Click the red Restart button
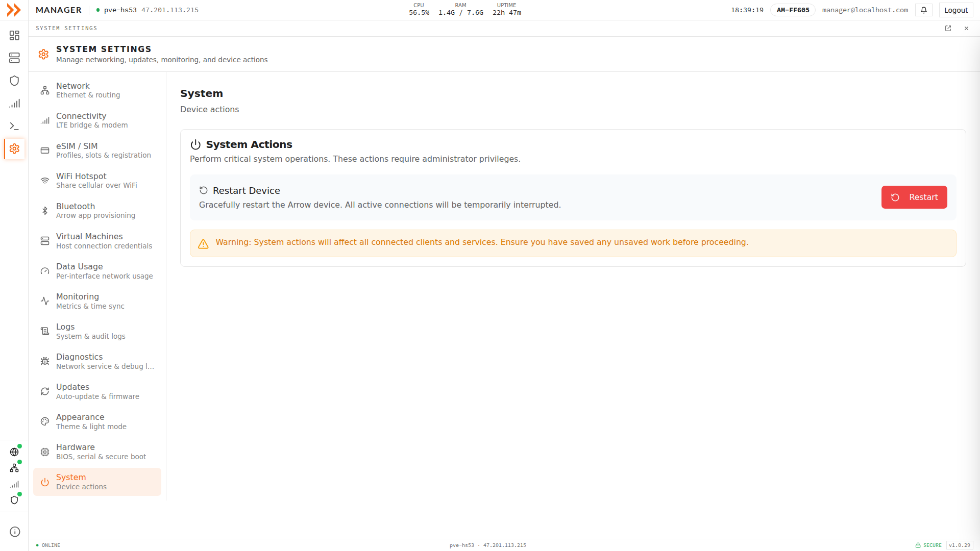The height and width of the screenshot is (551, 980). tap(914, 197)
